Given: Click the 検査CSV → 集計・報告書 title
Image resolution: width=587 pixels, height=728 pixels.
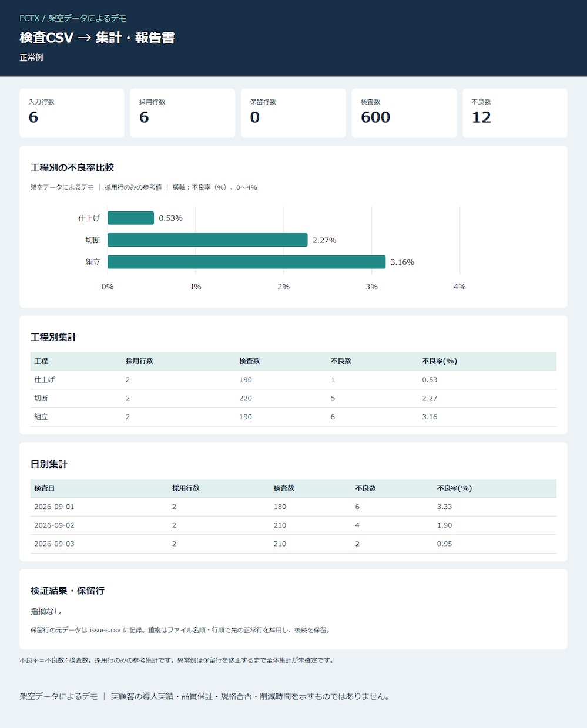Looking at the screenshot, I should [97, 38].
